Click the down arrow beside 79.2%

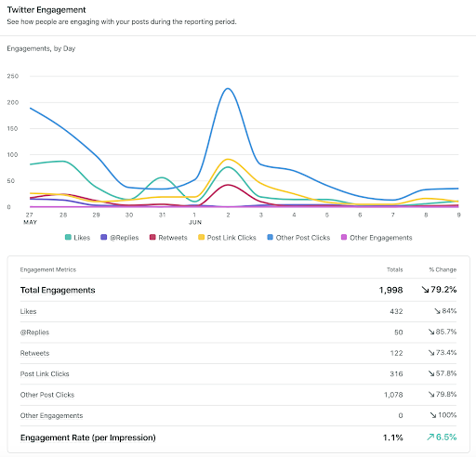(x=425, y=290)
